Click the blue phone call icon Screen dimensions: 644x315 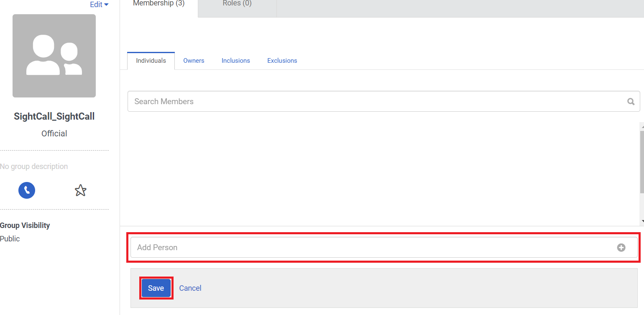(27, 191)
